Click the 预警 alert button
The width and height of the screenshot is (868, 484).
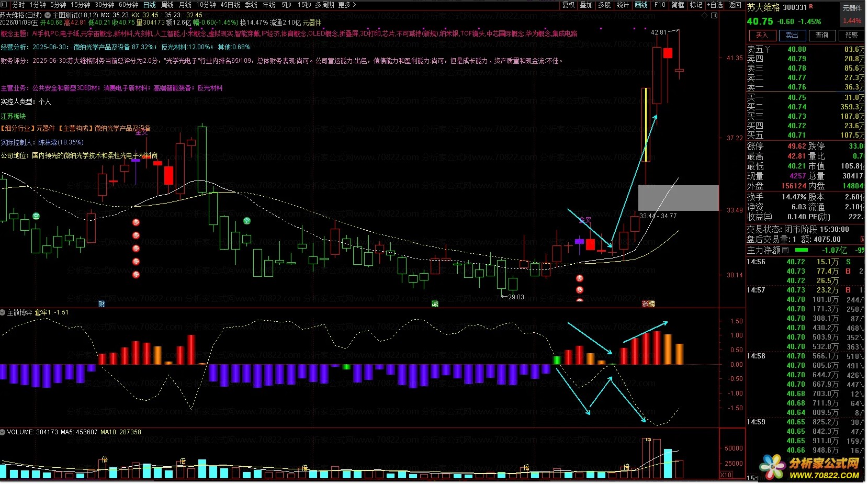[852, 35]
